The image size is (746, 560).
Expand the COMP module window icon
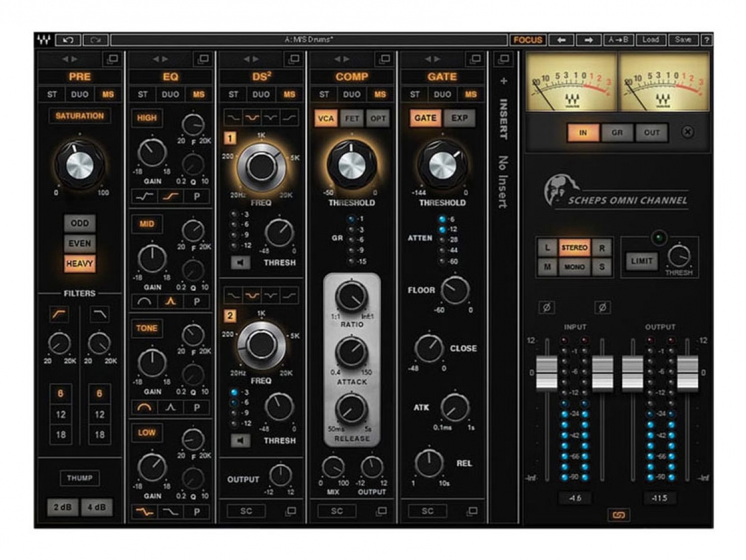pyautogui.click(x=385, y=59)
